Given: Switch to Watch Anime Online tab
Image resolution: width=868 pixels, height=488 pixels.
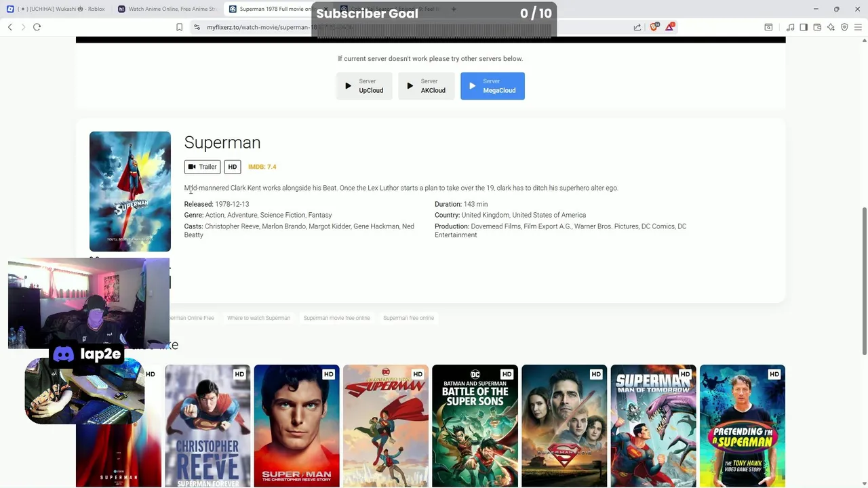Looking at the screenshot, I should coord(167,9).
